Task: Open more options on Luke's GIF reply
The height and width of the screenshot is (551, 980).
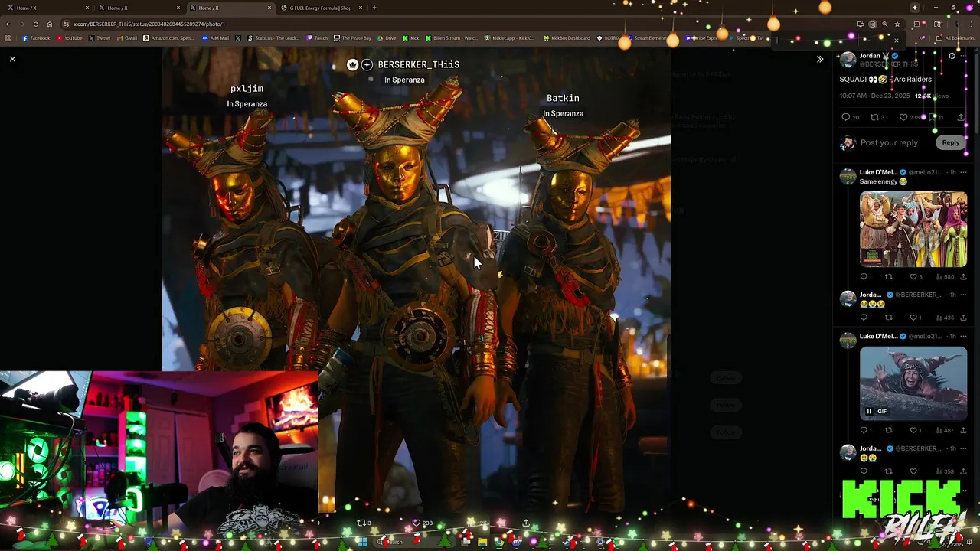Action: tap(963, 336)
